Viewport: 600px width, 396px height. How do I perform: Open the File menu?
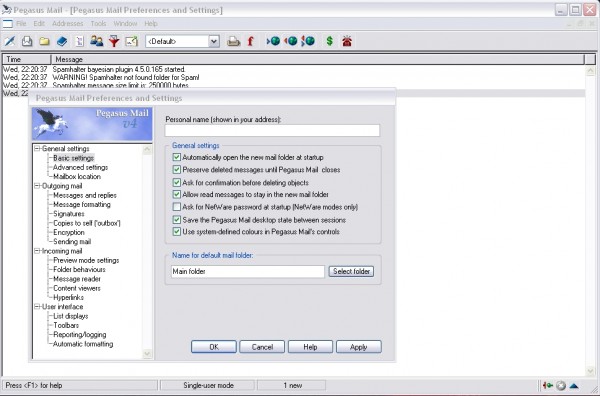[x=21, y=24]
